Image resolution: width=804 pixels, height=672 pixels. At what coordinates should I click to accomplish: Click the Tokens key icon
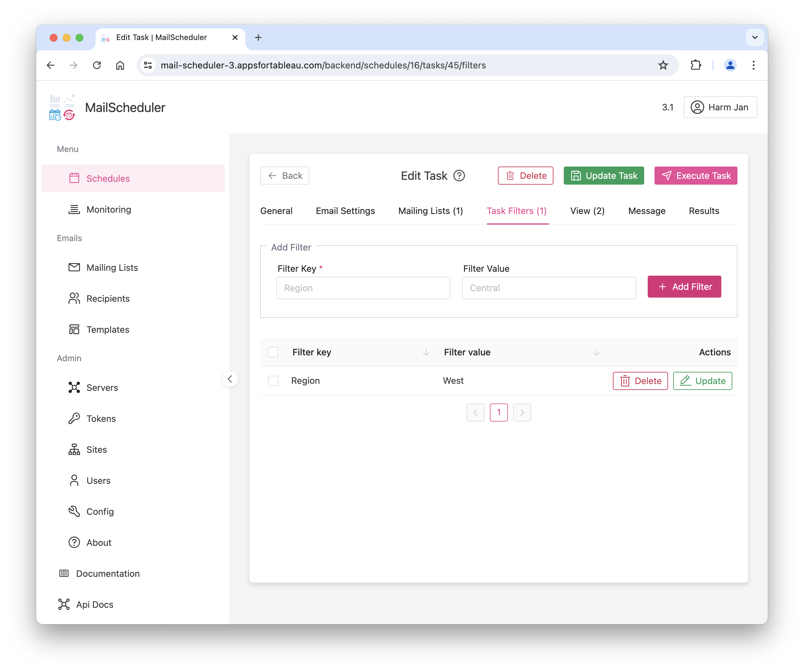click(74, 418)
